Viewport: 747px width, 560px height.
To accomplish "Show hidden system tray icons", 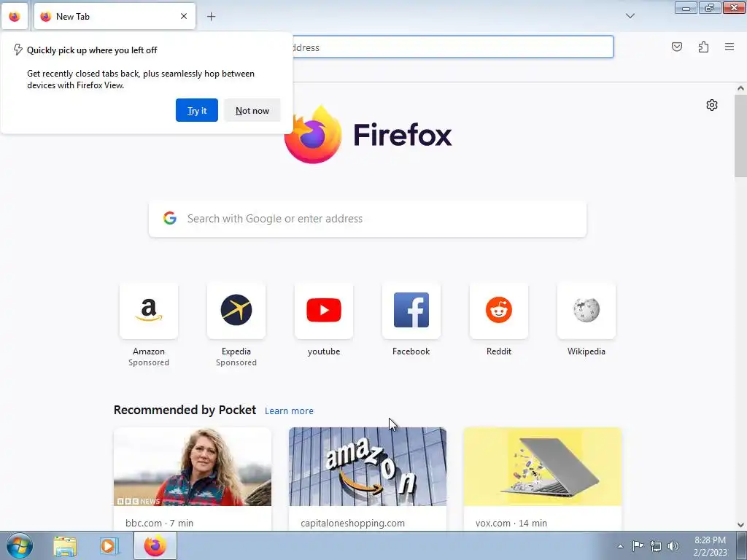I will [x=620, y=546].
